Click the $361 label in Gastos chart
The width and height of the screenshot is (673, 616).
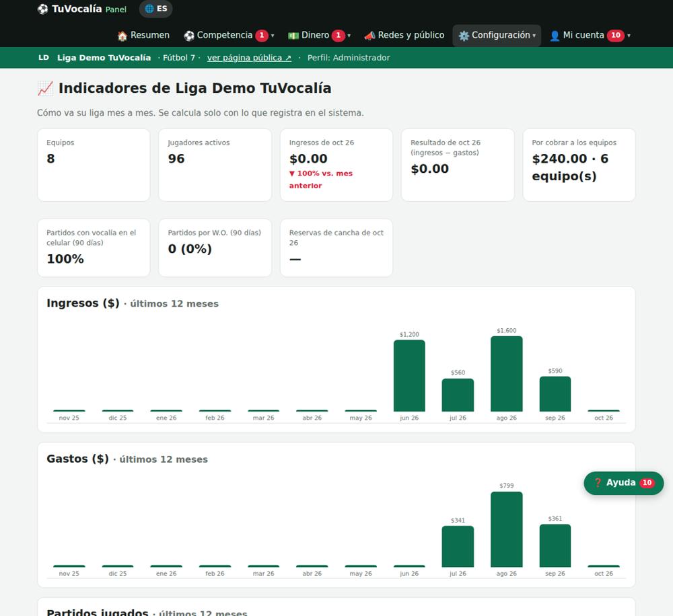(555, 518)
